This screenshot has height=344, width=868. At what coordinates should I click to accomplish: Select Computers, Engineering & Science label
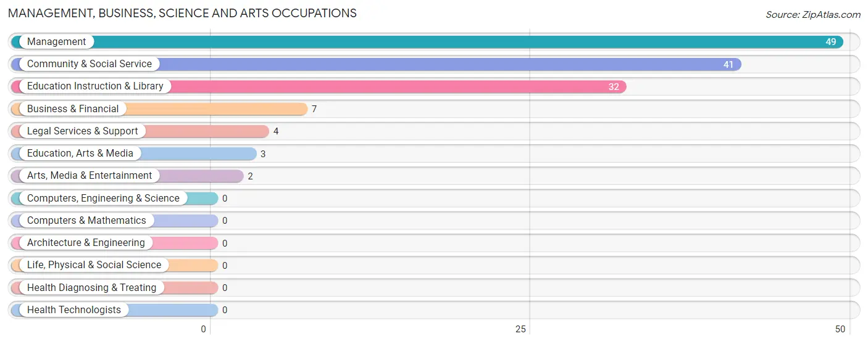coord(103,199)
